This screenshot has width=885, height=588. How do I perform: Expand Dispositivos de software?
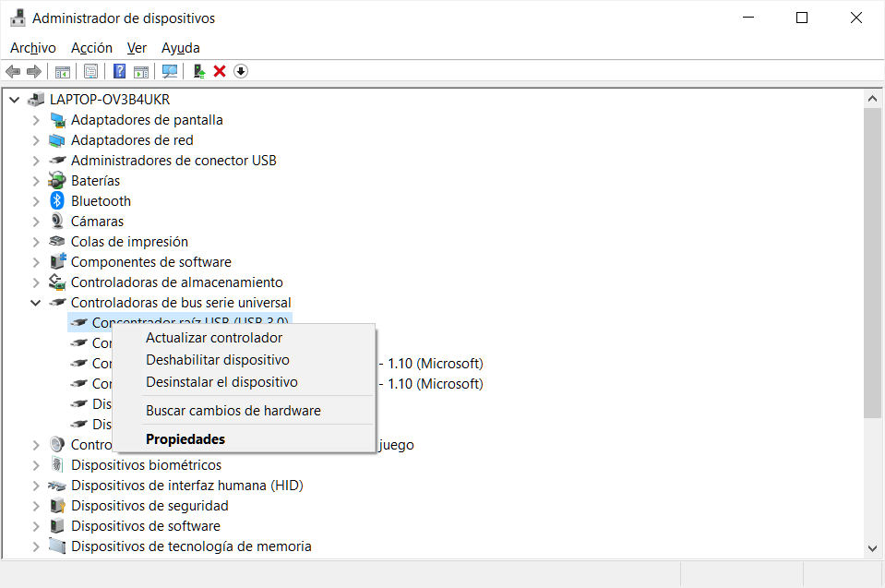[36, 526]
